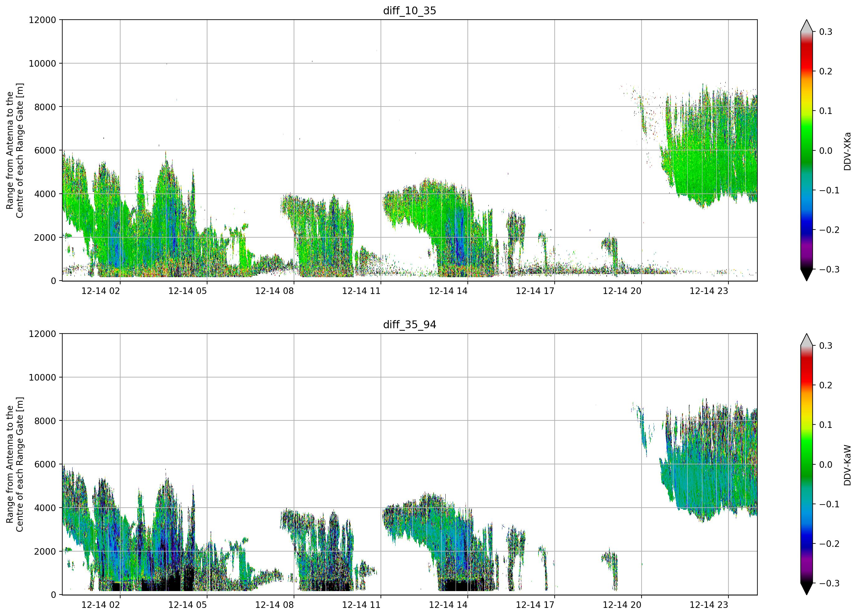The width and height of the screenshot is (858, 616).
Task: Click the 8000 y-tick in the diff_10_35 plot
Action: click(45, 107)
